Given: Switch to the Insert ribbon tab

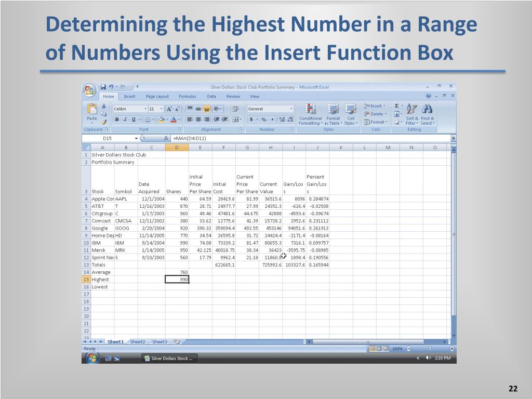Looking at the screenshot, I should tap(129, 96).
